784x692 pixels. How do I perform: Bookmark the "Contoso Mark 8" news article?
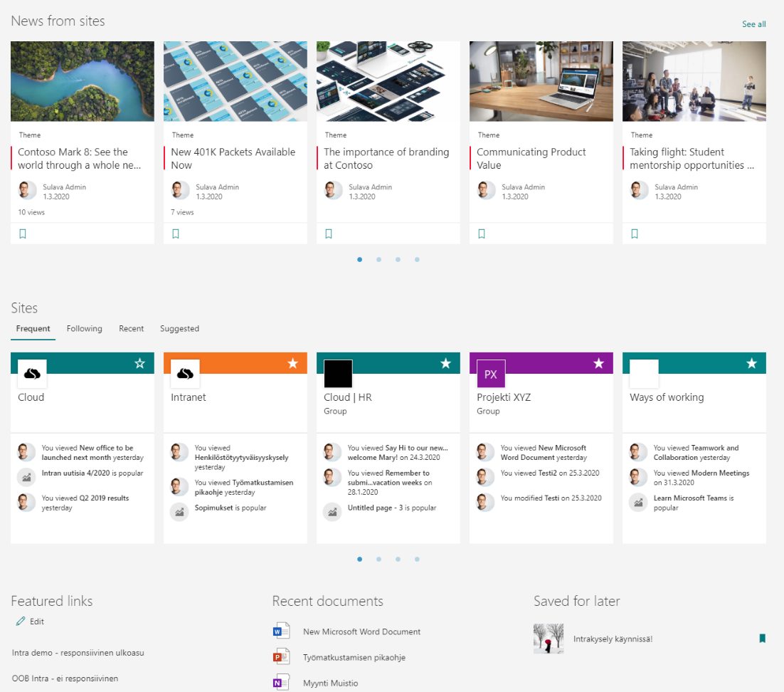pos(22,233)
